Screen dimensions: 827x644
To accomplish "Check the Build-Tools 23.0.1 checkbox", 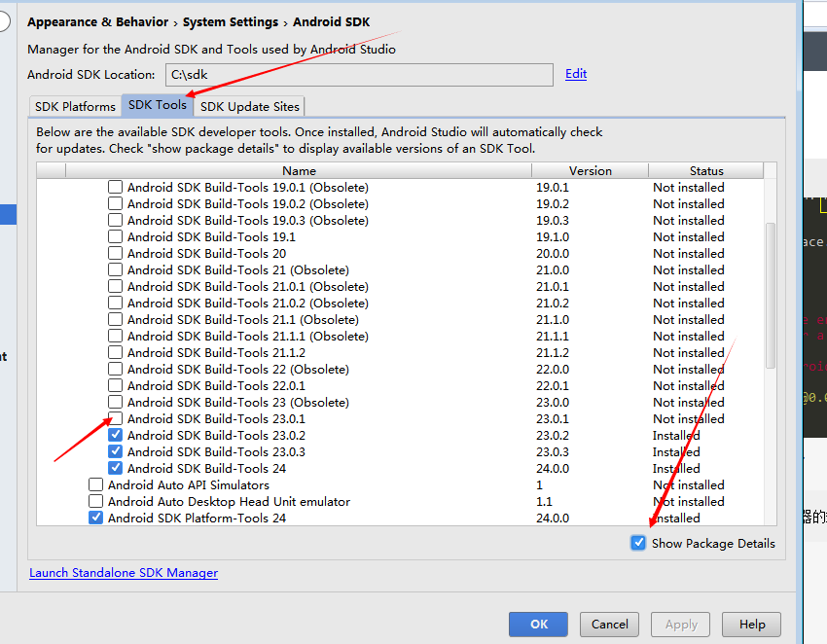I will [115, 418].
